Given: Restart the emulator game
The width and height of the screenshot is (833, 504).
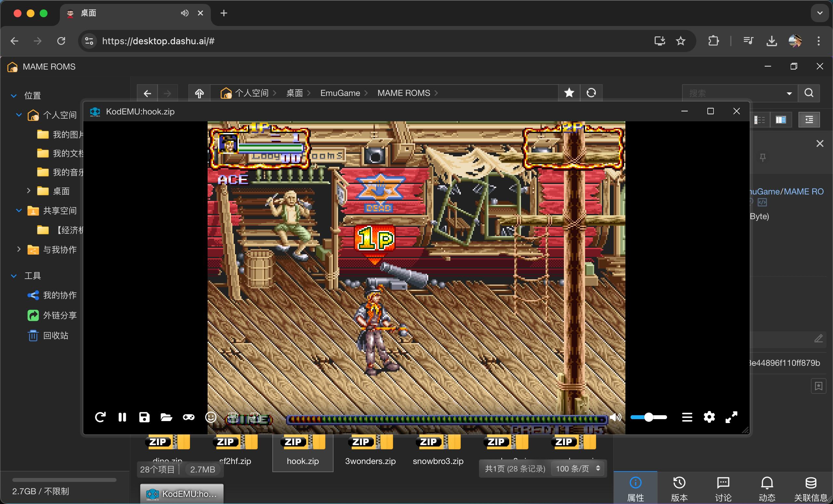Looking at the screenshot, I should (x=100, y=417).
